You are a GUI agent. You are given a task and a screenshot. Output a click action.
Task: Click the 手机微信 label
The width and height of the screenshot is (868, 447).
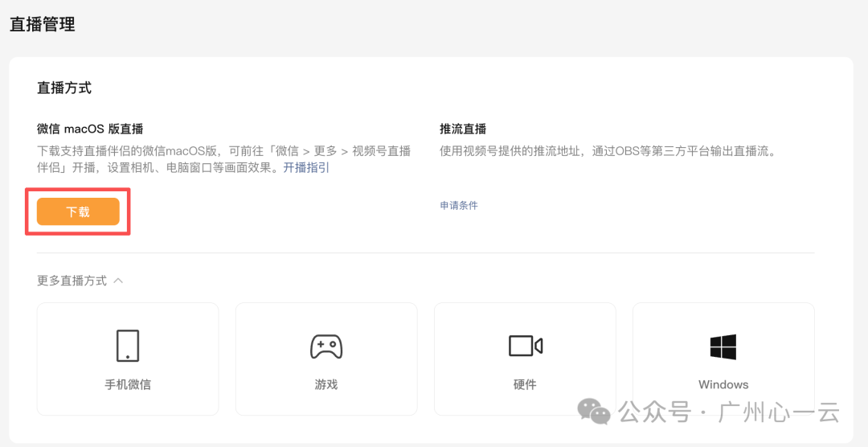(x=128, y=384)
